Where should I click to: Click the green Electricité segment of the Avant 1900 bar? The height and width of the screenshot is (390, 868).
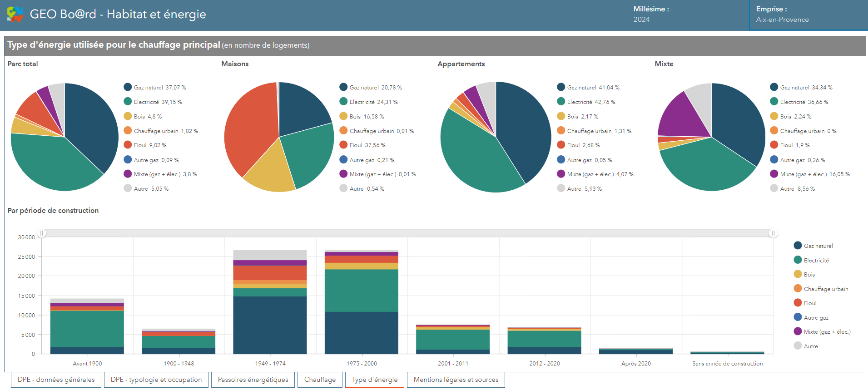tap(87, 329)
